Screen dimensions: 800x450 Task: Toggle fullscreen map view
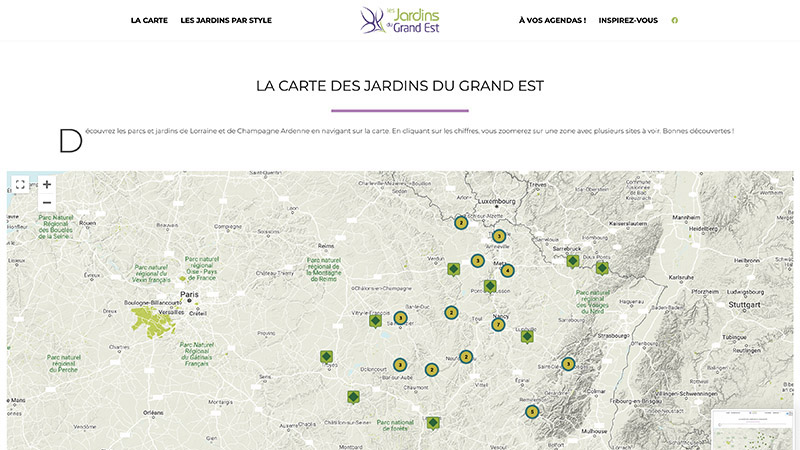[20, 185]
